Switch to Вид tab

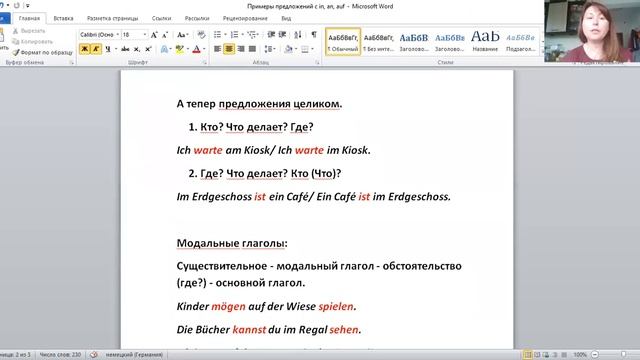click(x=286, y=18)
